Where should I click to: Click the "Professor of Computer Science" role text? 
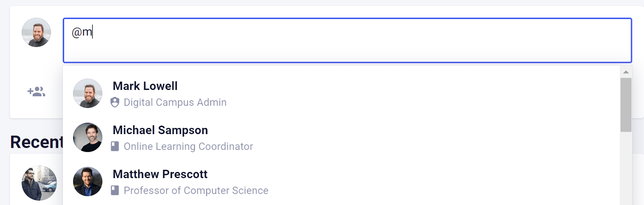pyautogui.click(x=196, y=190)
